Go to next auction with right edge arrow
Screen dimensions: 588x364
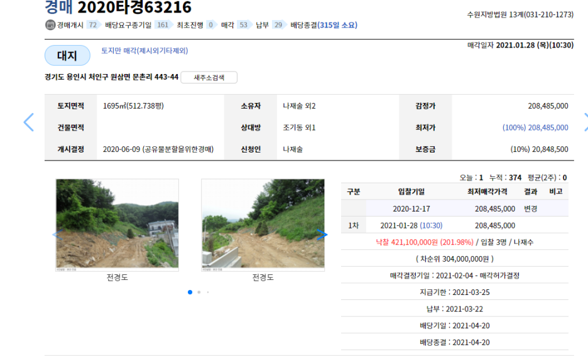585,122
